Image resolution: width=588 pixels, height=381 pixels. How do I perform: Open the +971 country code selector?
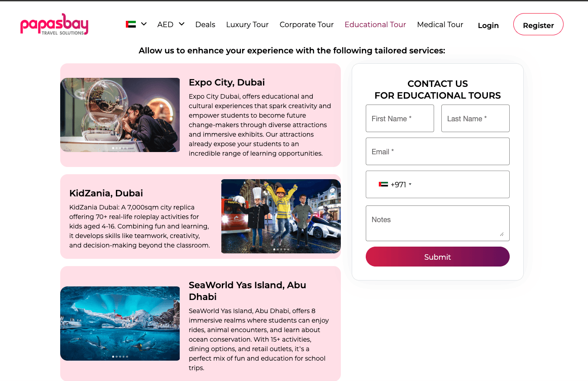click(x=395, y=184)
